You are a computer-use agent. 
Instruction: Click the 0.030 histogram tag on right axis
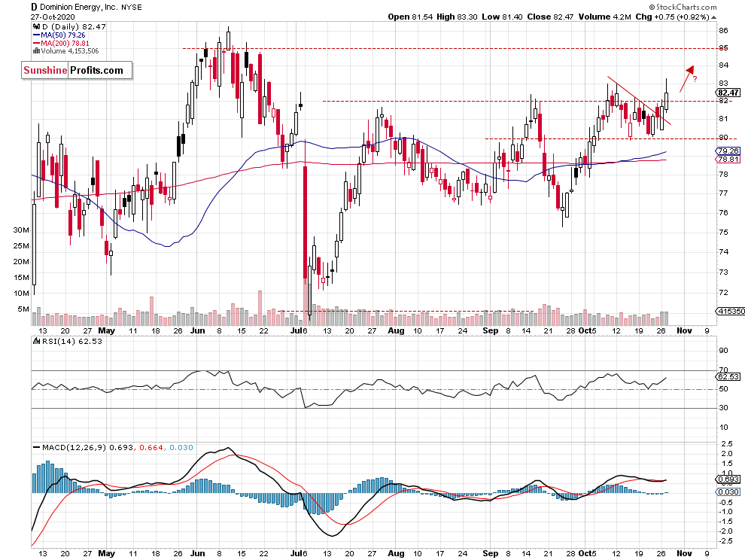(728, 492)
